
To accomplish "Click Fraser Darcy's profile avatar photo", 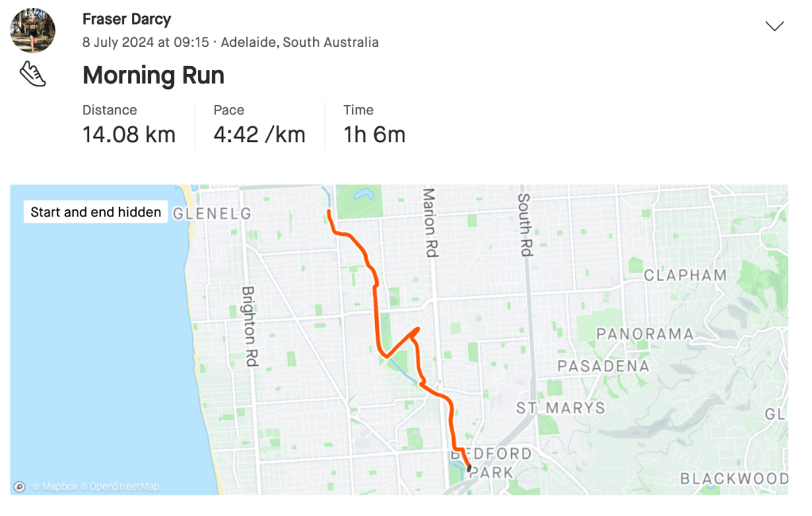I will point(33,31).
